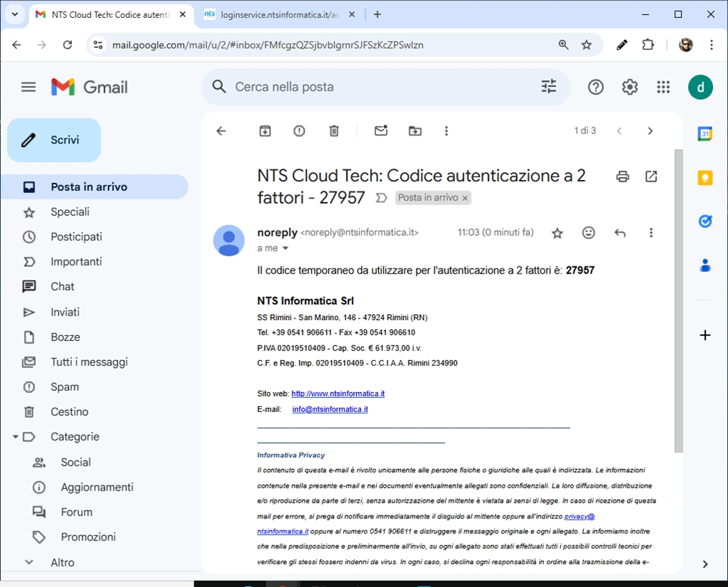Screen dimensions: 728x587
Task: Delete the email with trash icon
Action: pos(334,131)
